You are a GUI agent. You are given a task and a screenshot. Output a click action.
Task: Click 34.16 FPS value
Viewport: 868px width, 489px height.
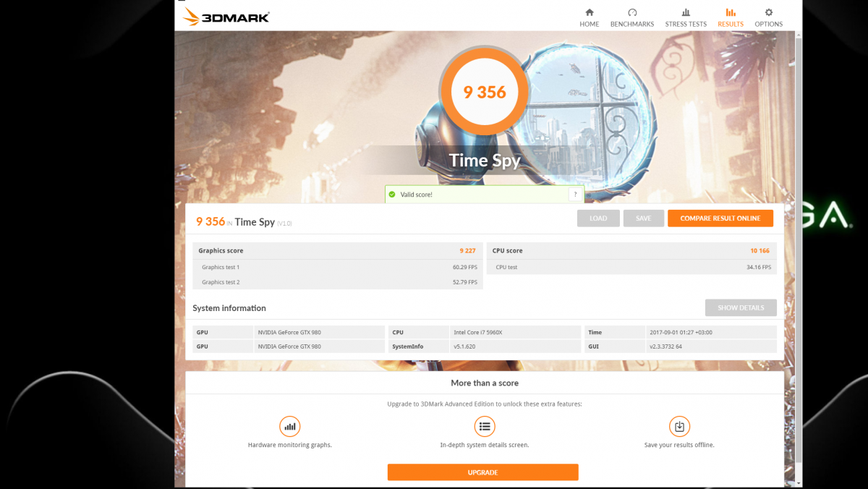click(758, 268)
